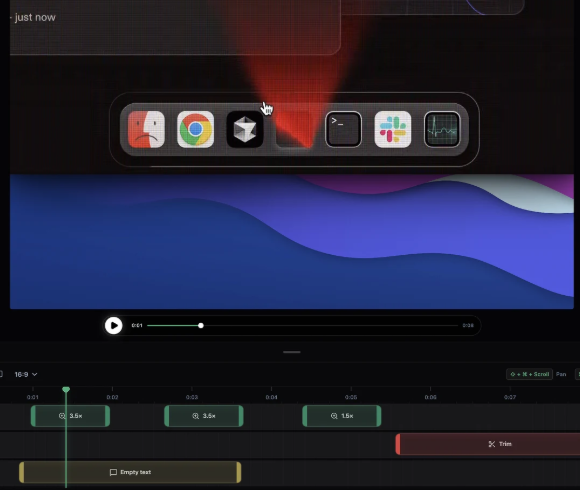Click the panel divider handle above timeline
This screenshot has height=490, width=580.
click(x=292, y=352)
